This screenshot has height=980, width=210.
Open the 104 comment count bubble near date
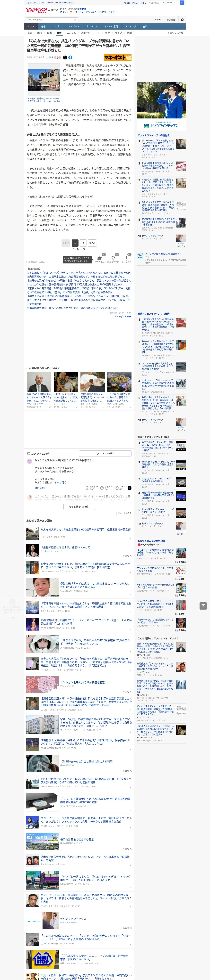pyautogui.click(x=50, y=57)
